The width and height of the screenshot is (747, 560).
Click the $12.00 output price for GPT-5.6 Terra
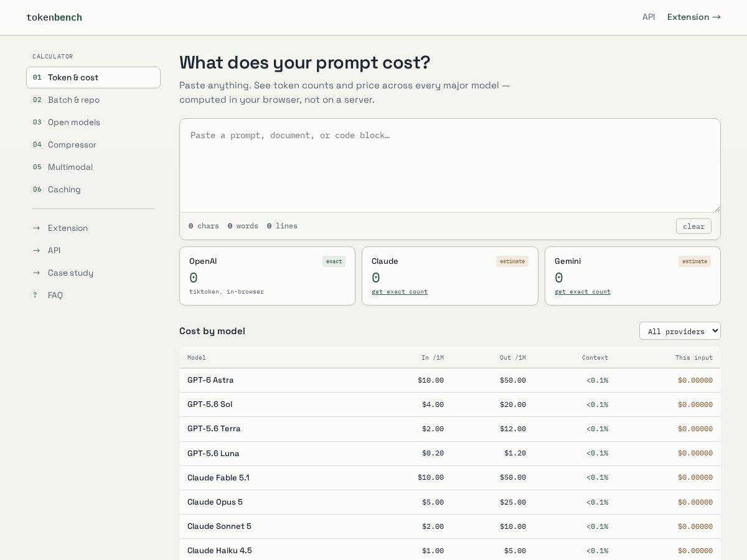tap(513, 429)
